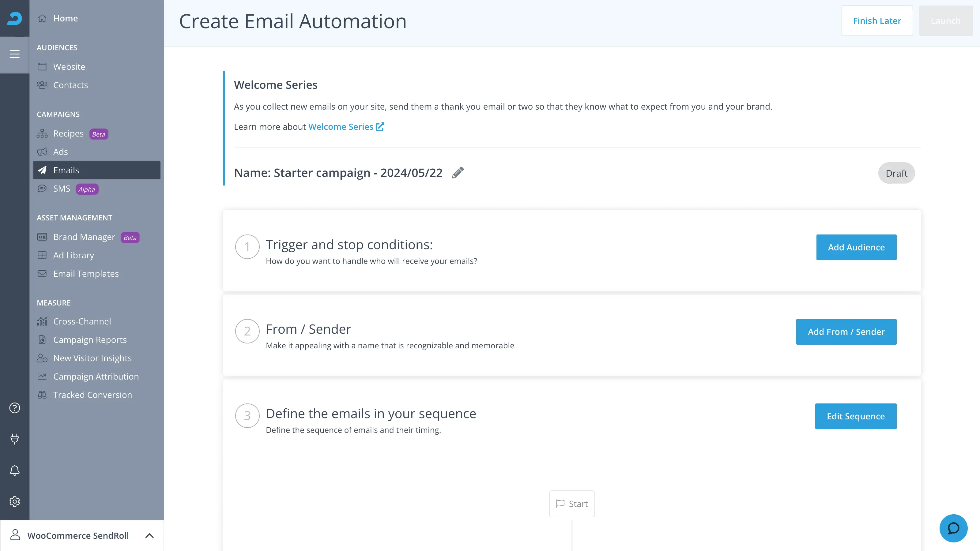
Task: Expand the WooCommerce SendRoll account switcher
Action: (x=82, y=535)
